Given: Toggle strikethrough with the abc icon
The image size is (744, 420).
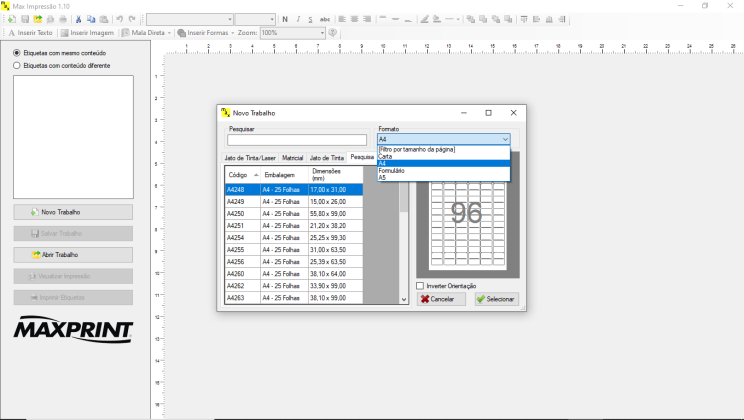Looking at the screenshot, I should (325, 19).
